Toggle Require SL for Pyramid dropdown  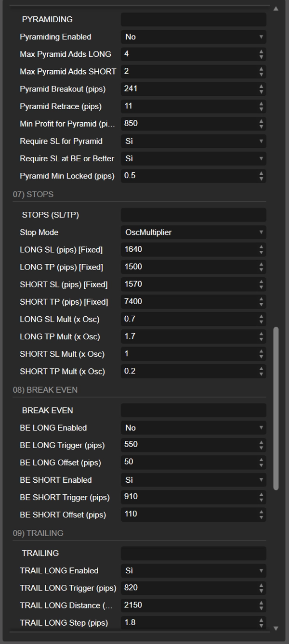pyautogui.click(x=193, y=142)
